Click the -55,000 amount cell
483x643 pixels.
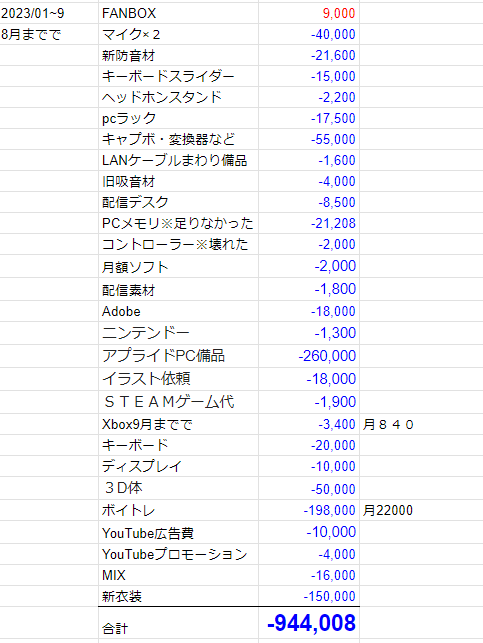pyautogui.click(x=309, y=139)
